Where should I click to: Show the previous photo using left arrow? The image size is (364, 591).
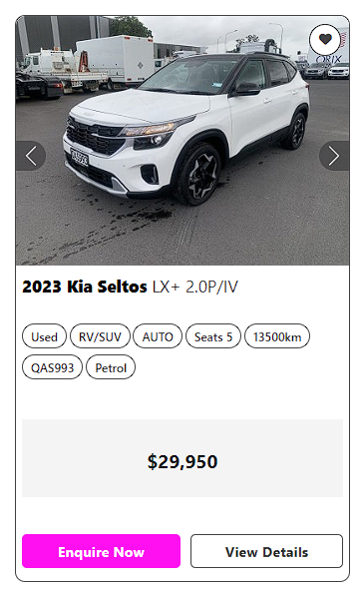tap(31, 156)
